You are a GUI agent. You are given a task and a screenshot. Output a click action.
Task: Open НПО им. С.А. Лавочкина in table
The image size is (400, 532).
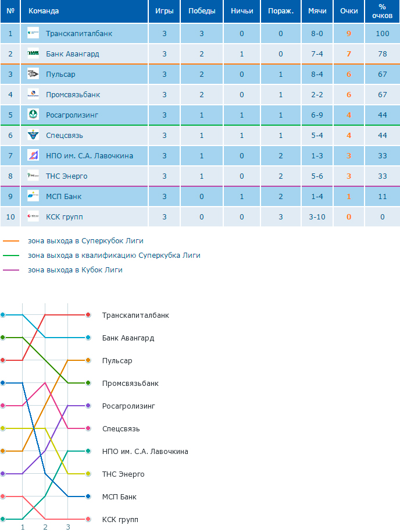point(90,156)
